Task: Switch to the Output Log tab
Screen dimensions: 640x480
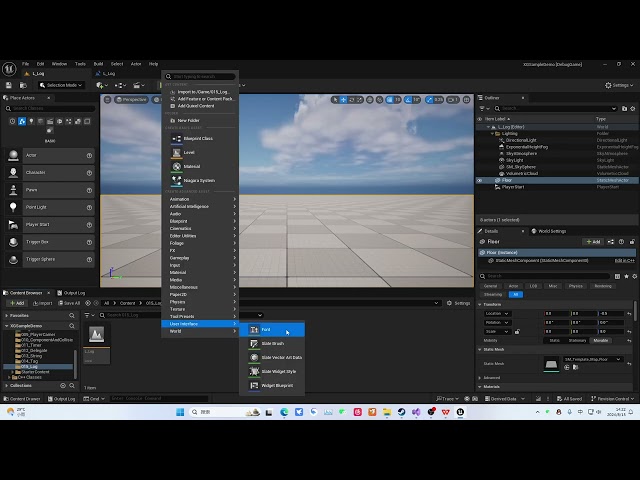Action: 71,293
